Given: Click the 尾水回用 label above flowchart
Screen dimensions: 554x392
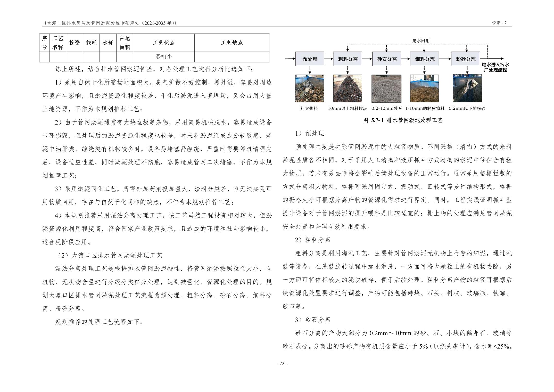Looking at the screenshot, I should (420, 41).
